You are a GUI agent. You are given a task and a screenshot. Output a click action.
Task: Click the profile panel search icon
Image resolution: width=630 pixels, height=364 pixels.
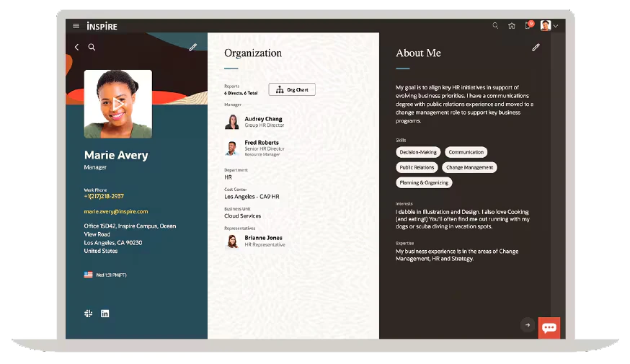pyautogui.click(x=92, y=47)
